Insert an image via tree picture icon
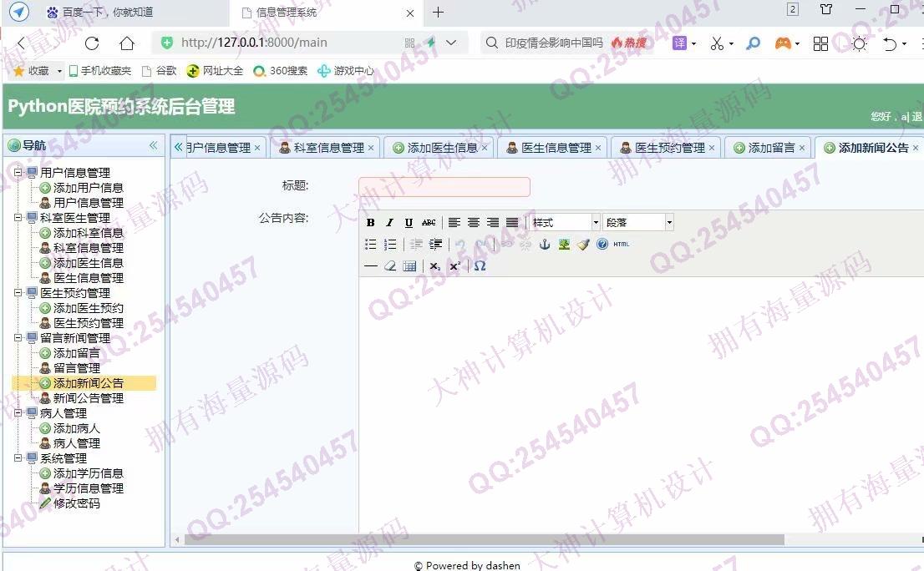This screenshot has height=571, width=924. [x=564, y=245]
